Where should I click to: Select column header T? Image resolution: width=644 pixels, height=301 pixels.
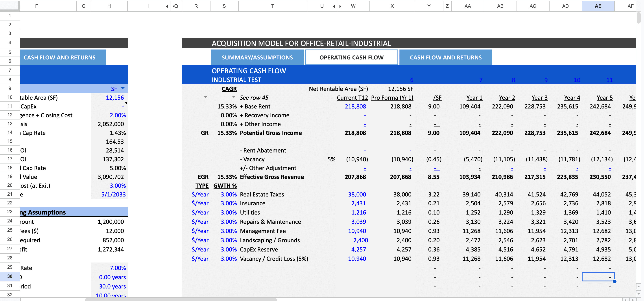pyautogui.click(x=273, y=6)
